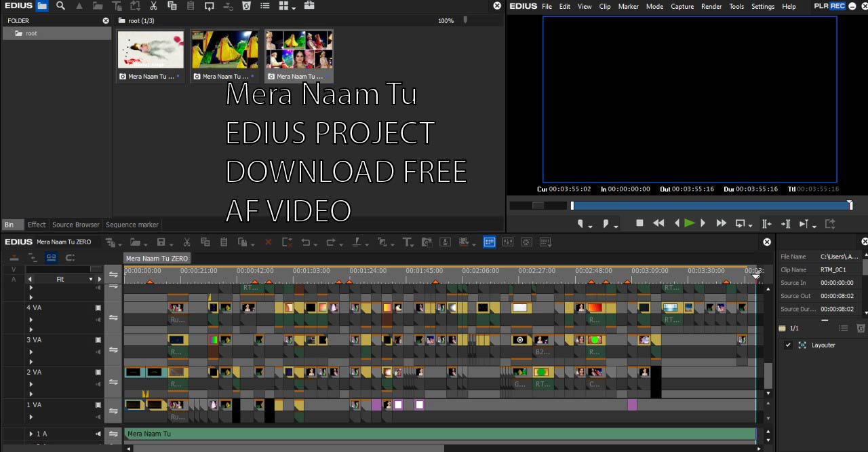The width and height of the screenshot is (868, 452).
Task: Switch to the Bin tab
Action: point(9,225)
